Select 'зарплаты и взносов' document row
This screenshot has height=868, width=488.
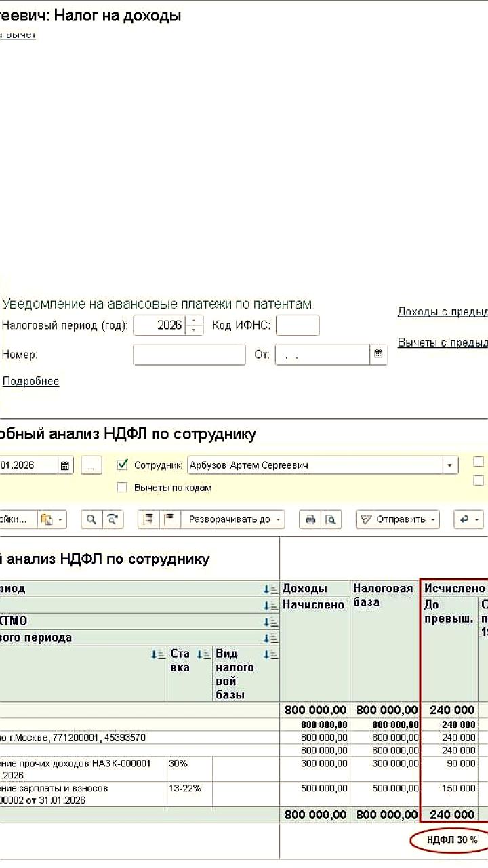pyautogui.click(x=83, y=794)
